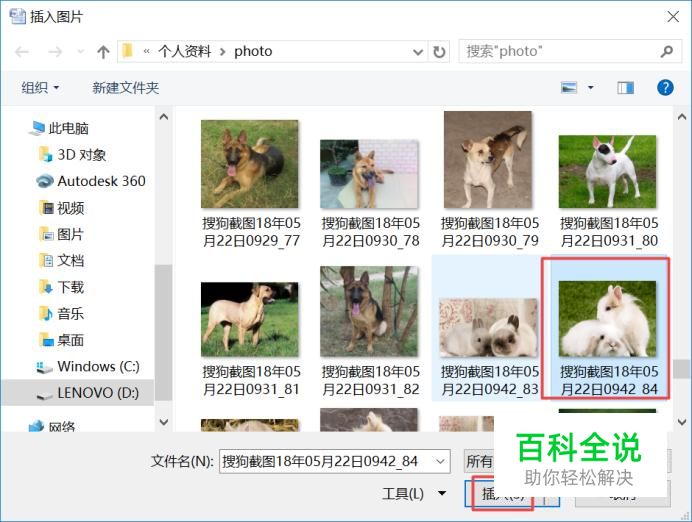Click the search magnifier icon
Image resolution: width=692 pixels, height=522 pixels.
coord(667,51)
